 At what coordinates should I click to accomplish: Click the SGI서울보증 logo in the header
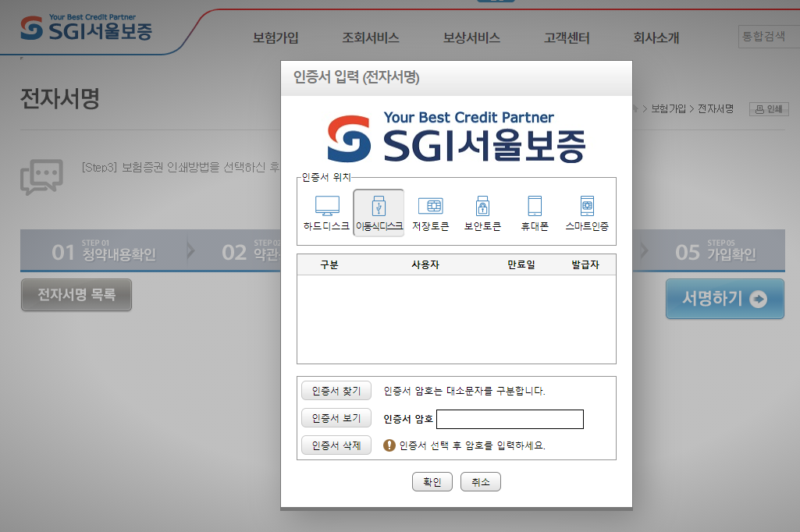tap(86, 28)
